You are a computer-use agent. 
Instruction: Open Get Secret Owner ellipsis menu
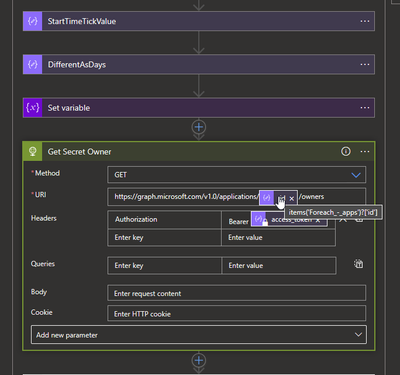(x=365, y=152)
